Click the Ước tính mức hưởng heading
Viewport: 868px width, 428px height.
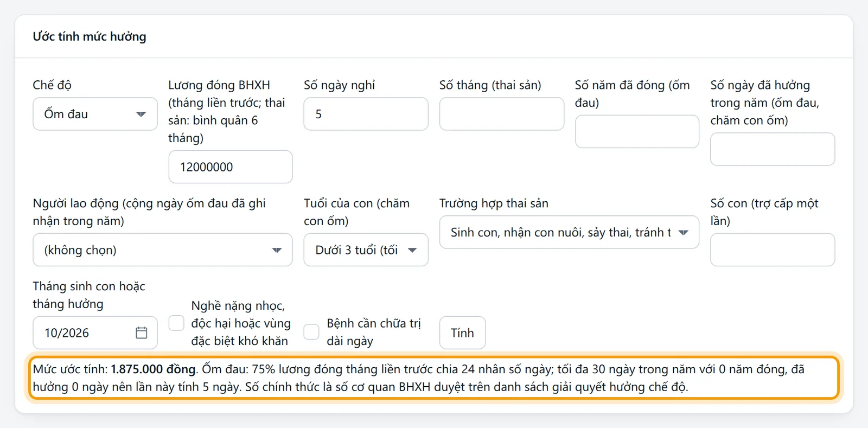coord(90,36)
